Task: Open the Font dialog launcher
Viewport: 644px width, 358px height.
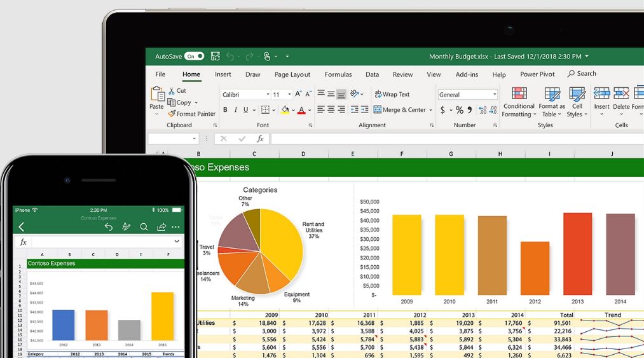Action: [x=310, y=125]
